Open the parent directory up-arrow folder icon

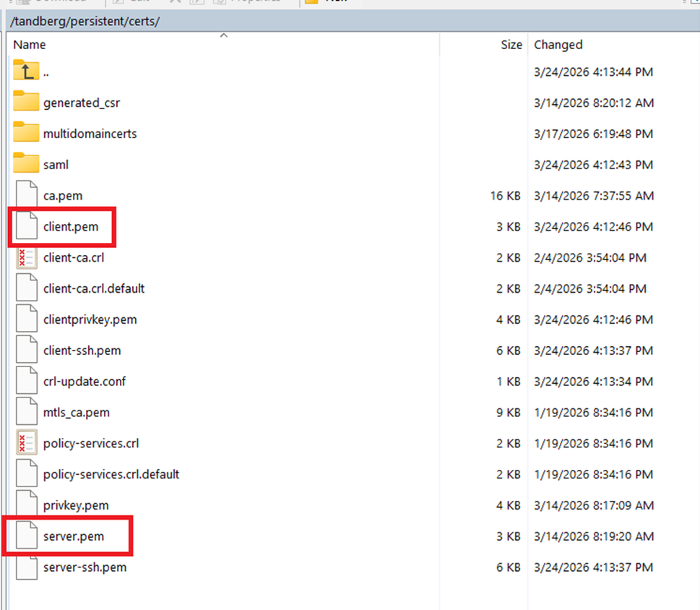26,71
